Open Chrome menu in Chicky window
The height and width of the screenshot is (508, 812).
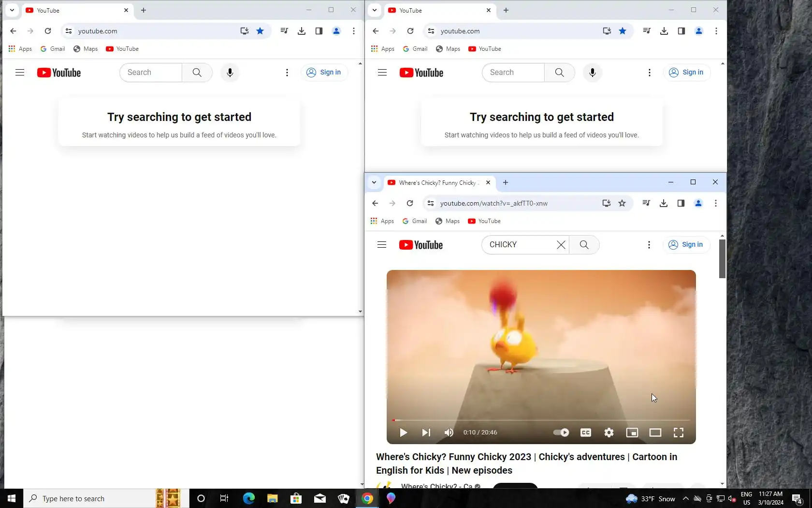pyautogui.click(x=716, y=203)
